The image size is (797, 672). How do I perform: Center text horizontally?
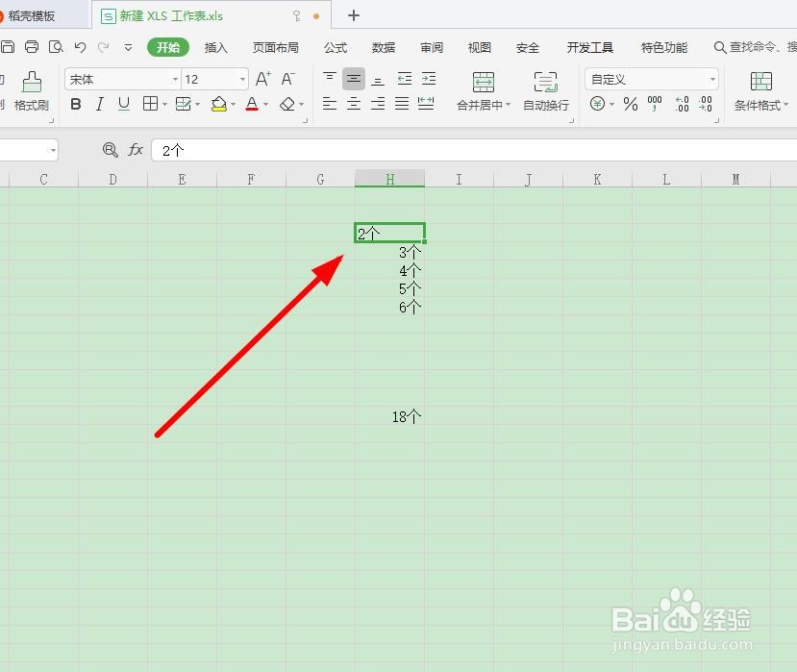[353, 104]
